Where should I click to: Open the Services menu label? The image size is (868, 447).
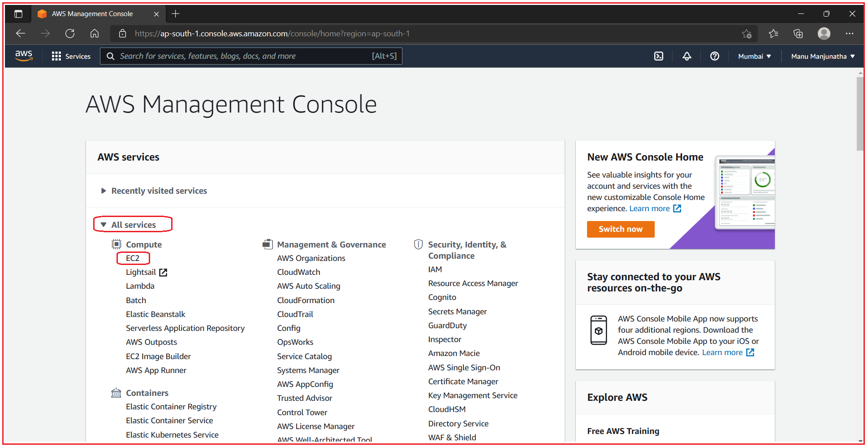(78, 56)
